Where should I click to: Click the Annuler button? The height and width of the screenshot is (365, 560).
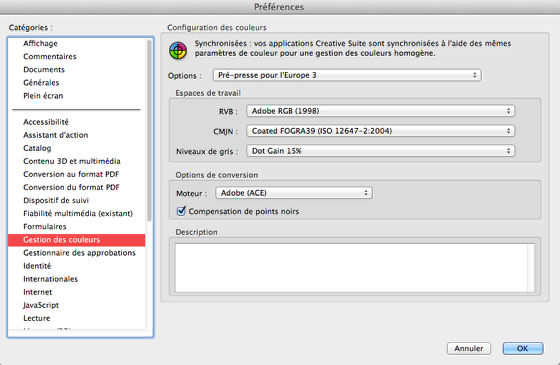pyautogui.click(x=469, y=348)
